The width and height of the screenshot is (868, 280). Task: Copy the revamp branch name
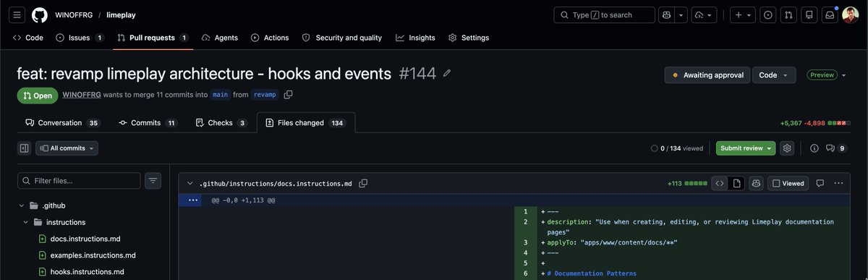pos(289,95)
